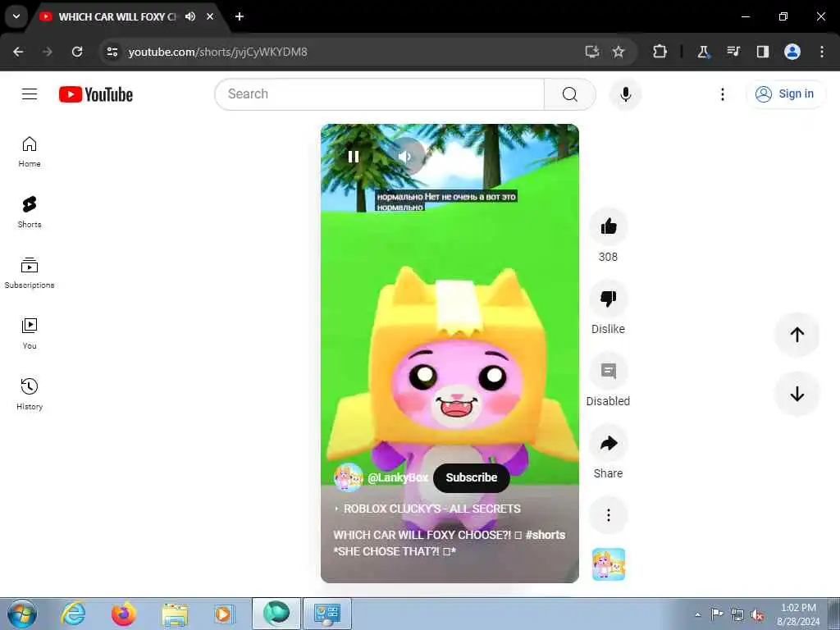
Task: Focus the YouTube Search field
Action: click(381, 94)
